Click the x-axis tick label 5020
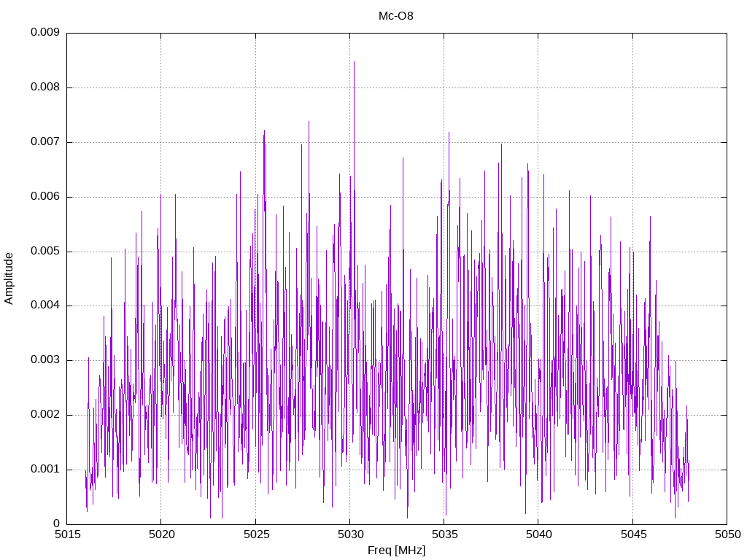 [161, 534]
